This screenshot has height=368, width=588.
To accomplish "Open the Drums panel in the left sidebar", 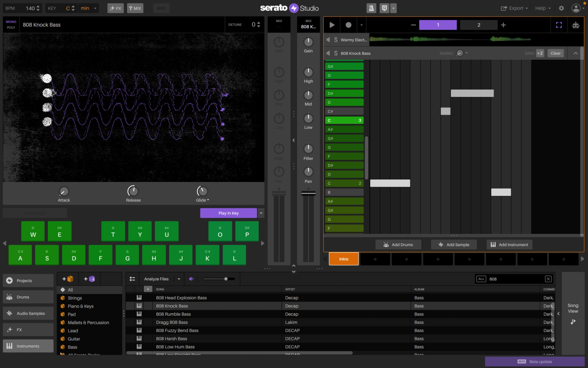I will [28, 297].
